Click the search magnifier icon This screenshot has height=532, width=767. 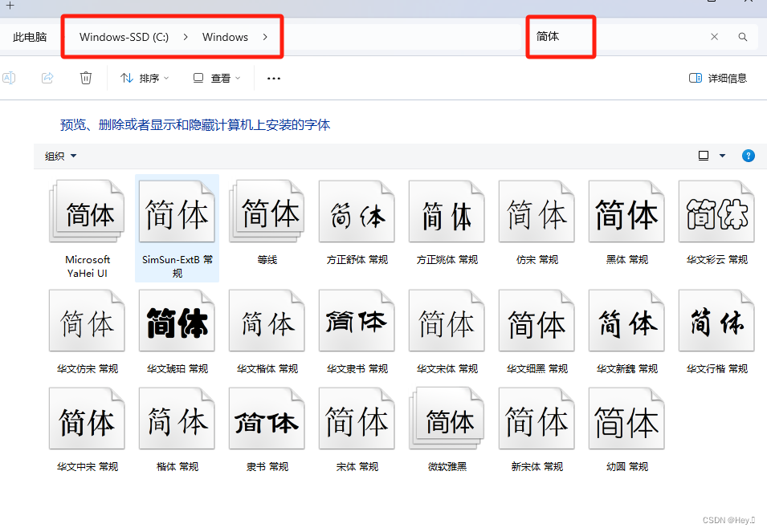[x=742, y=36]
